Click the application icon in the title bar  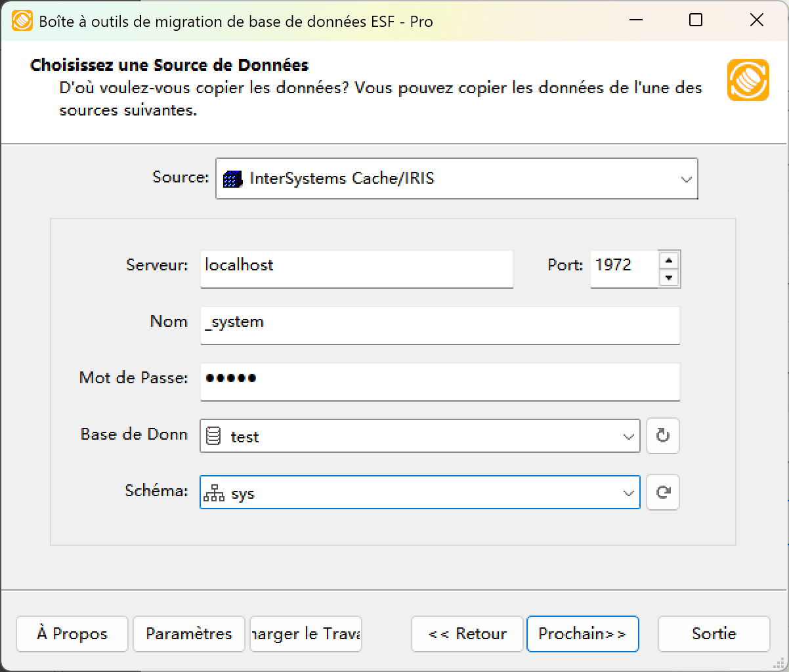[x=22, y=20]
